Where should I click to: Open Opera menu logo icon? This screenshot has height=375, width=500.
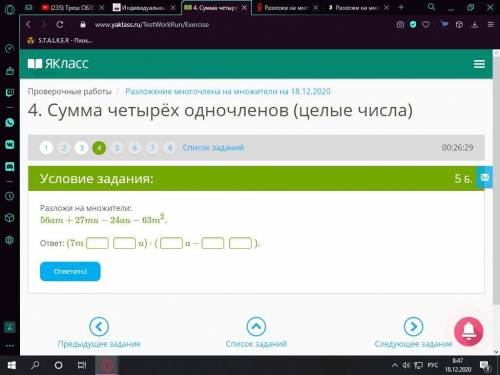pyautogui.click(x=9, y=9)
